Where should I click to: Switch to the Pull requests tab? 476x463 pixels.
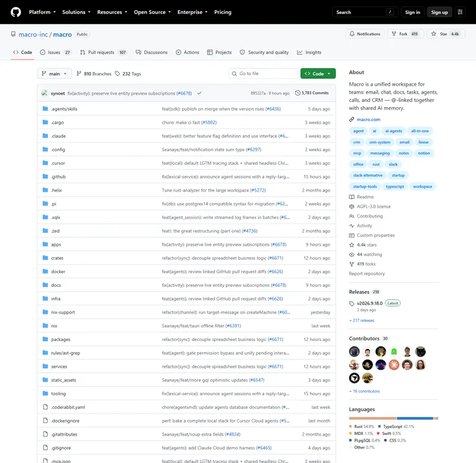pyautogui.click(x=103, y=52)
